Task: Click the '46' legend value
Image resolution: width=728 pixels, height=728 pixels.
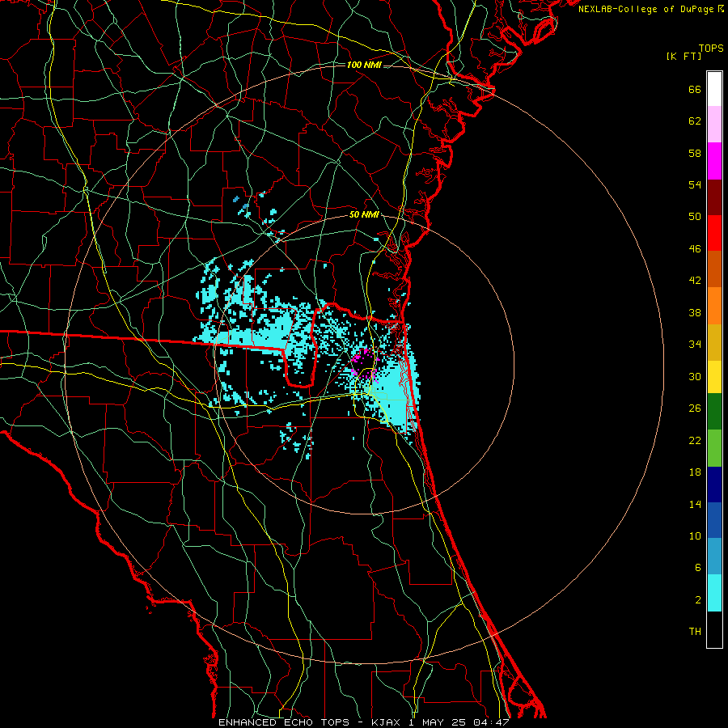Action: 695,249
